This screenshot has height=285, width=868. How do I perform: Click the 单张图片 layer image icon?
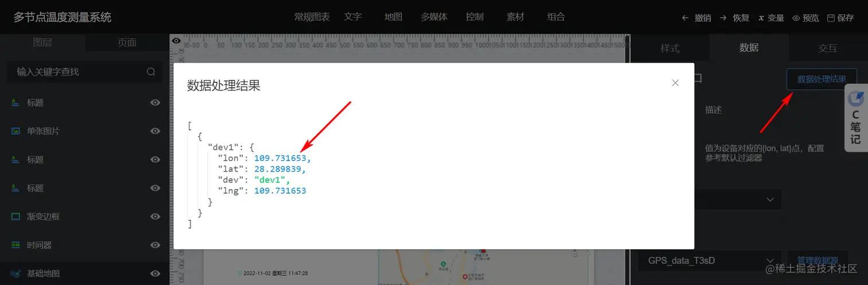click(15, 131)
